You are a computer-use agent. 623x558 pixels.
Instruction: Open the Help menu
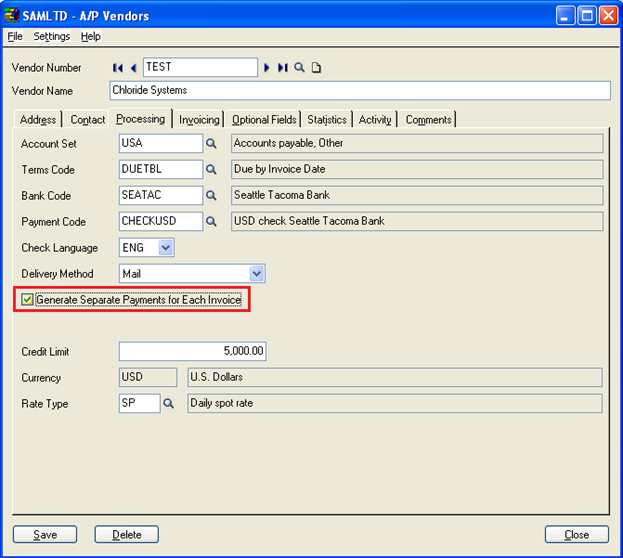coord(91,37)
